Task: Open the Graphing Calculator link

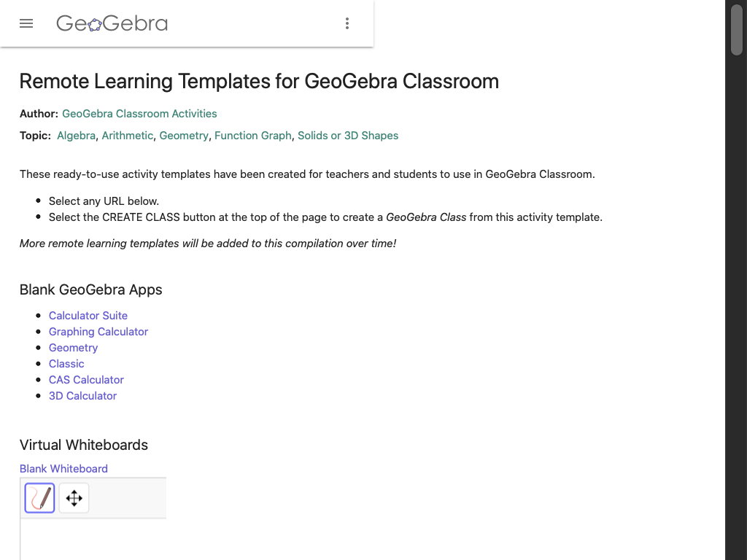Action: [x=98, y=332]
